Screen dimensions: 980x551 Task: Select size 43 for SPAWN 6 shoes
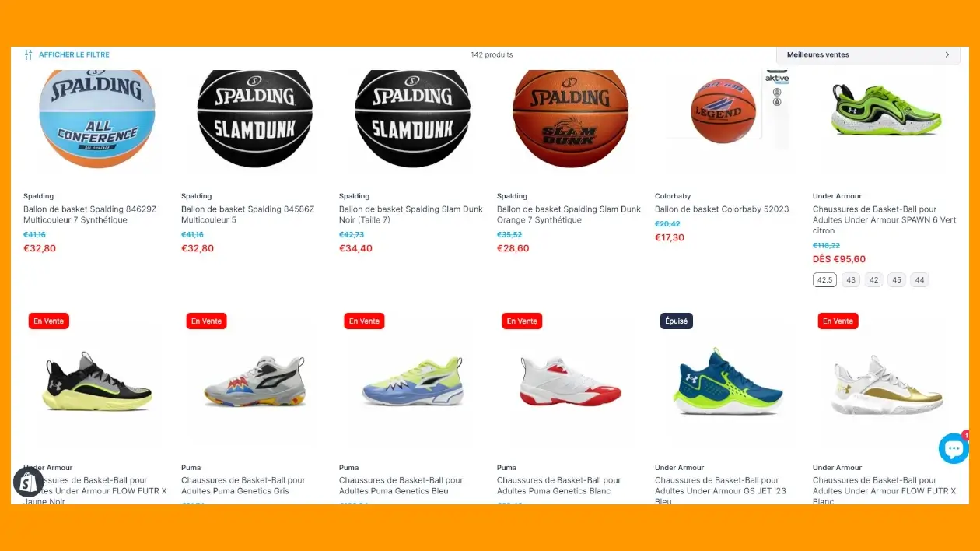(x=851, y=280)
